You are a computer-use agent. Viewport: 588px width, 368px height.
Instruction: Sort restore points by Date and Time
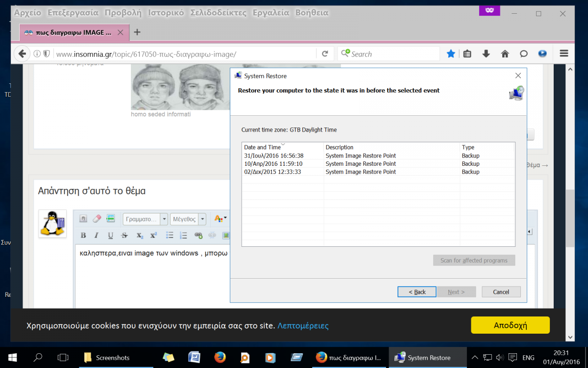[262, 147]
